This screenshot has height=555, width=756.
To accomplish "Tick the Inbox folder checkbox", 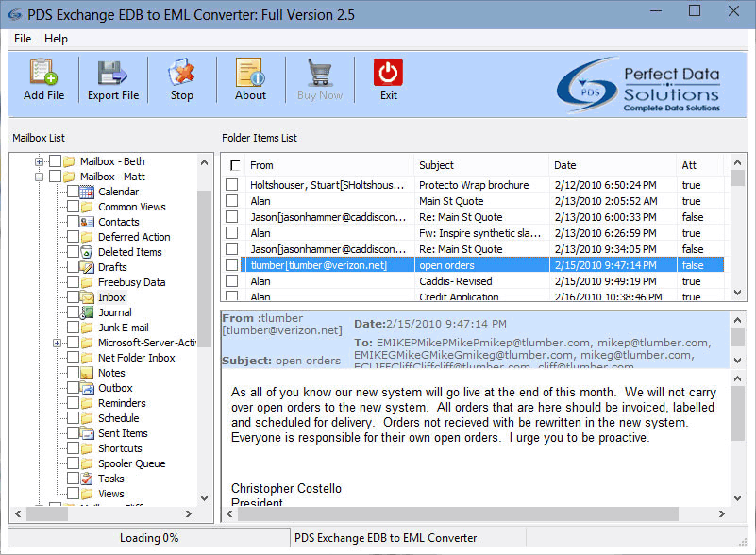I will coord(73,297).
